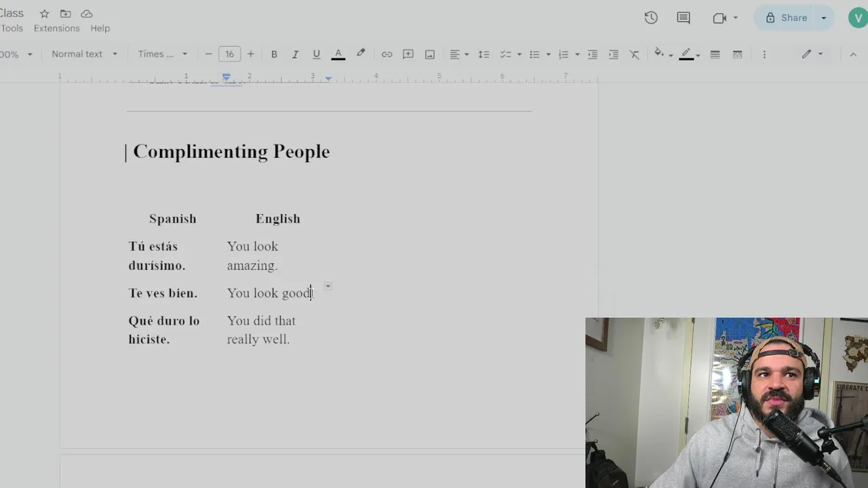868x488 pixels.
Task: Click the numbered list icon
Action: [x=564, y=54]
